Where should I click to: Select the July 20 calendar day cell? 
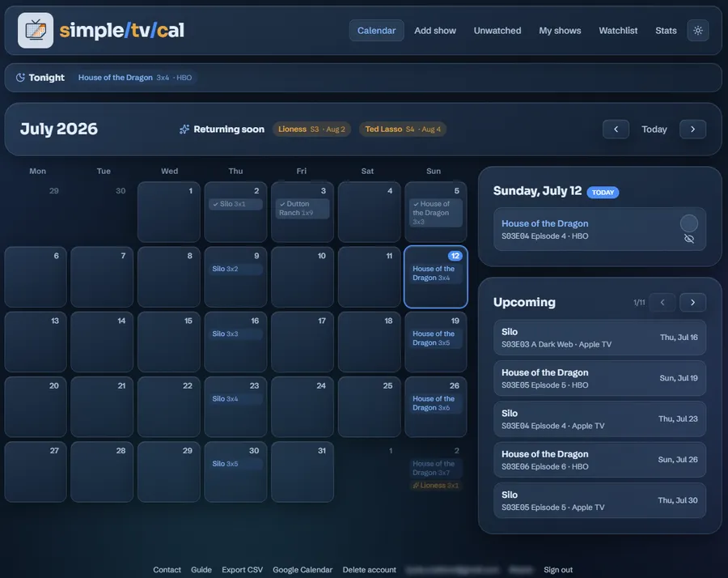click(36, 407)
